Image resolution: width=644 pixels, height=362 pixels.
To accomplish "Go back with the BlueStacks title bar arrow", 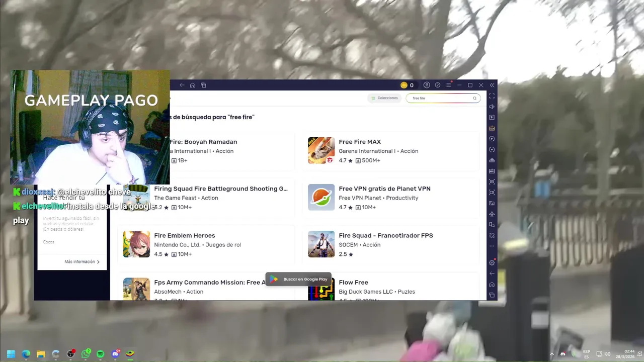I will 182,85.
